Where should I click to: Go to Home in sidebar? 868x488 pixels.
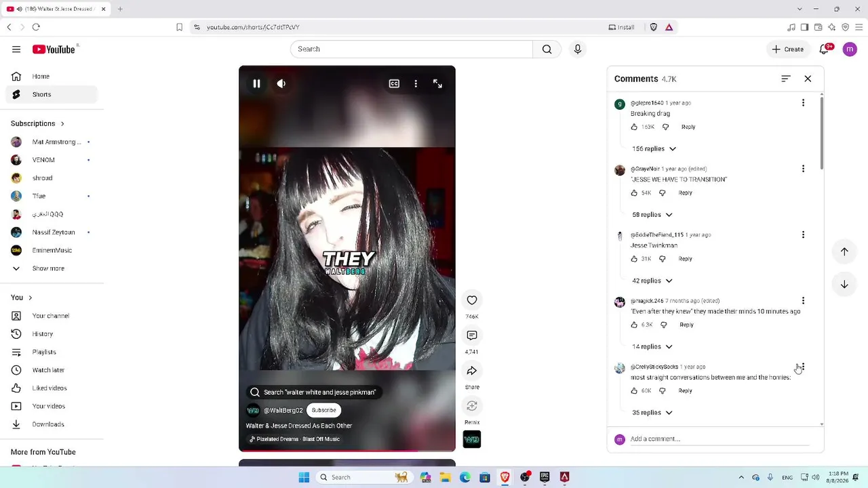coord(52,77)
